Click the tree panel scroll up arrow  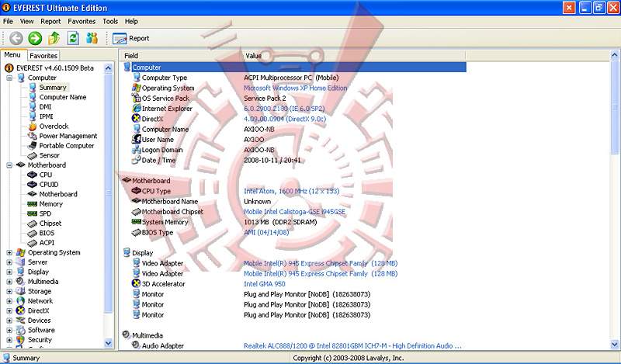pyautogui.click(x=108, y=68)
